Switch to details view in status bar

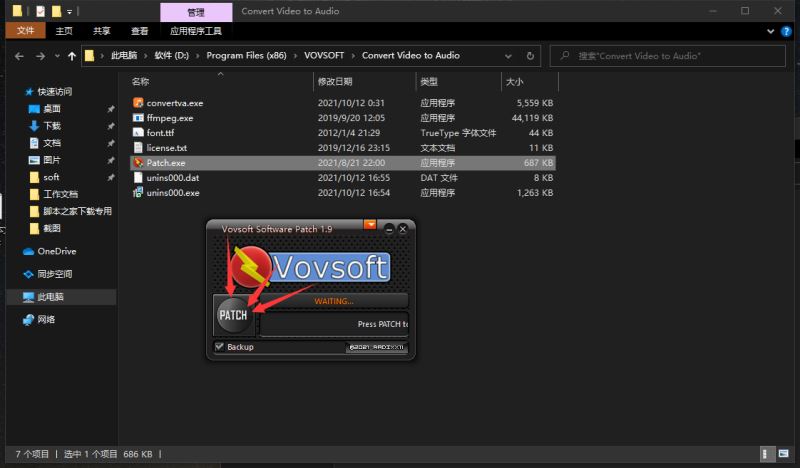(x=765, y=454)
